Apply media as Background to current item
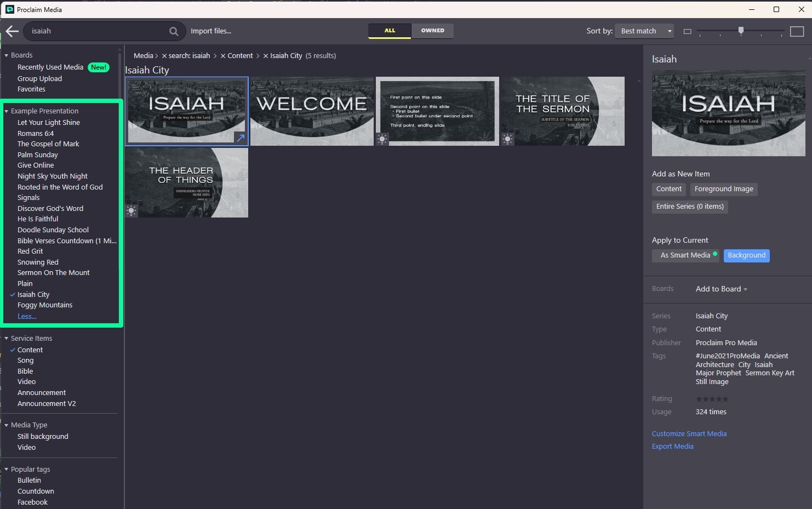812x509 pixels. point(746,255)
